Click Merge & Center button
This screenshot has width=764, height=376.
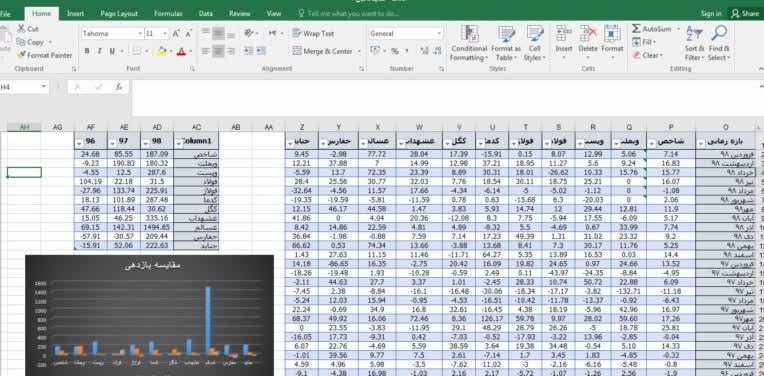click(323, 51)
